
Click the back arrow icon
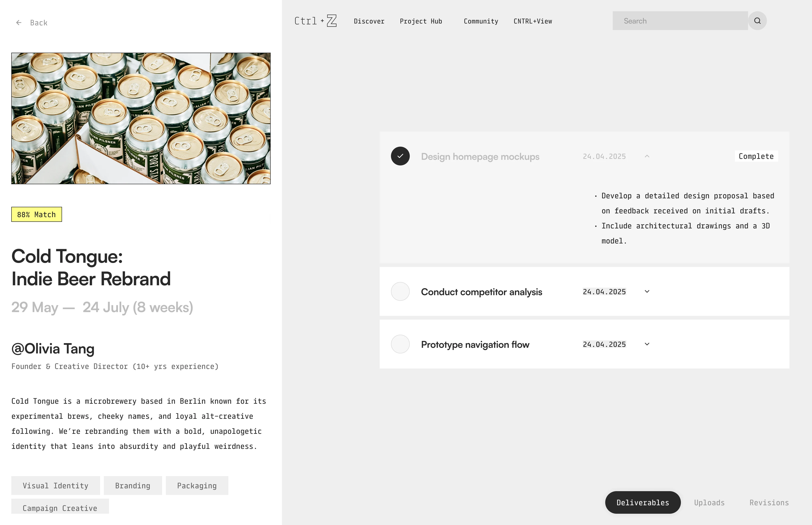[x=19, y=23]
